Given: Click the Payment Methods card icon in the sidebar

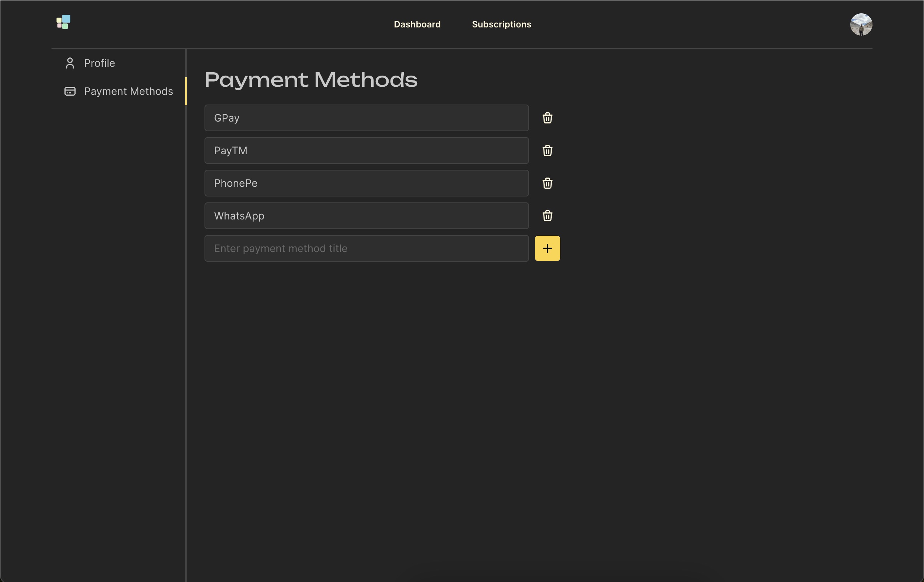Looking at the screenshot, I should click(x=70, y=91).
